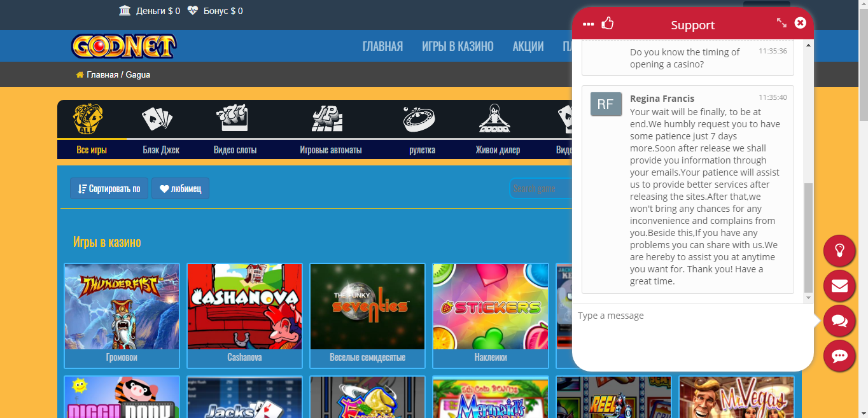Viewport: 868px width, 418px height.
Task: Click the Главная breadcrumb link
Action: [x=102, y=75]
